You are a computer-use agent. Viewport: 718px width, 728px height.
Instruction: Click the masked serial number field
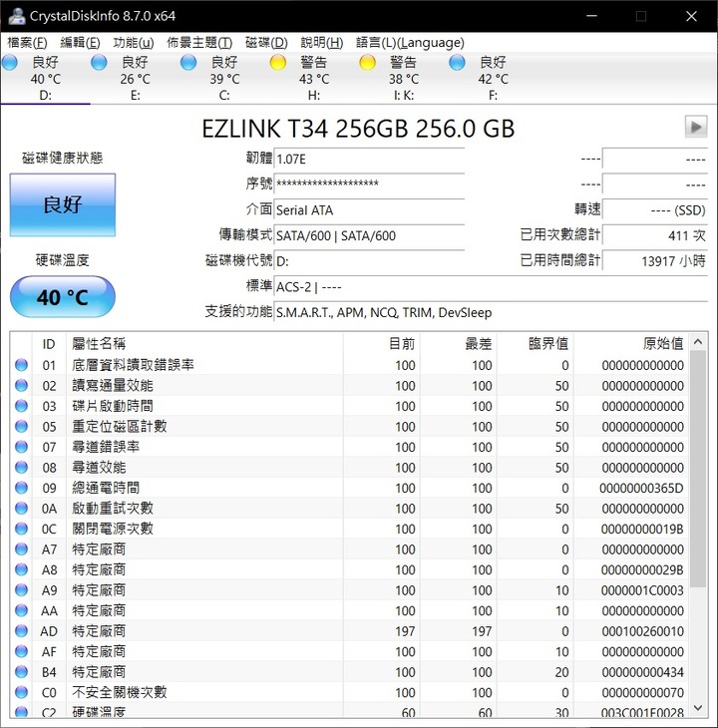click(x=369, y=184)
